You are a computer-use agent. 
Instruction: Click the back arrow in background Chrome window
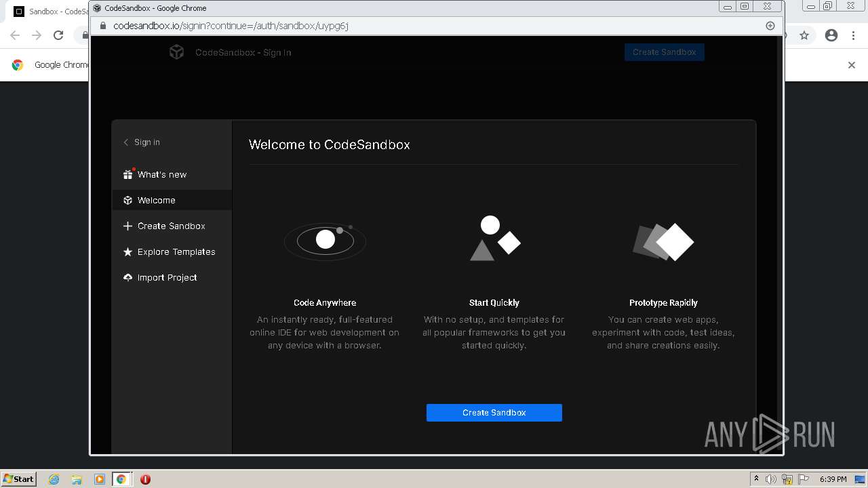(15, 35)
